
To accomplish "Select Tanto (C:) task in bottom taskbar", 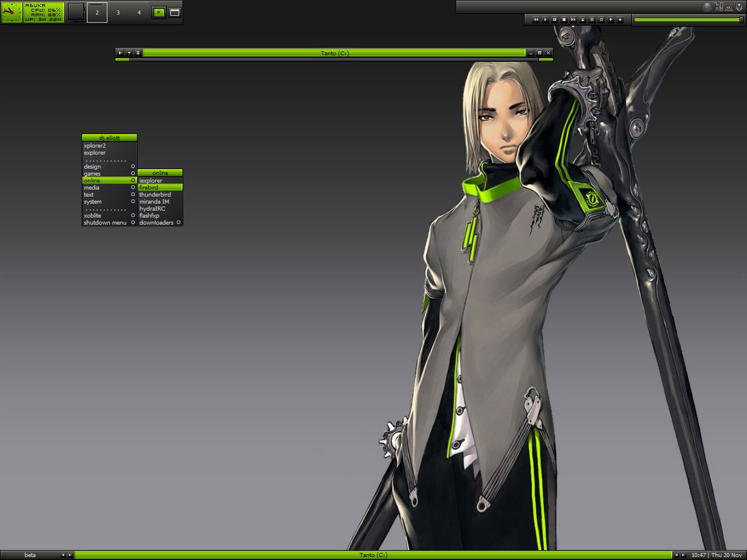I will pyautogui.click(x=373, y=555).
